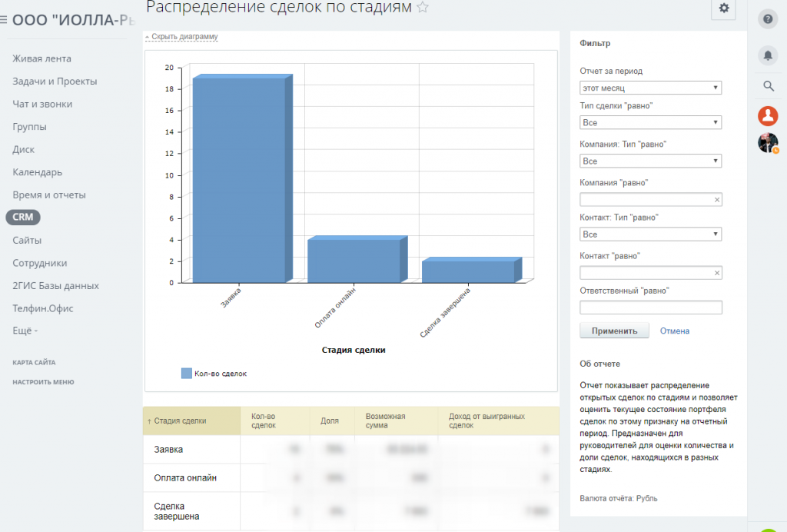
Task: Clear the Компания "равно" field with X
Action: [x=717, y=200]
